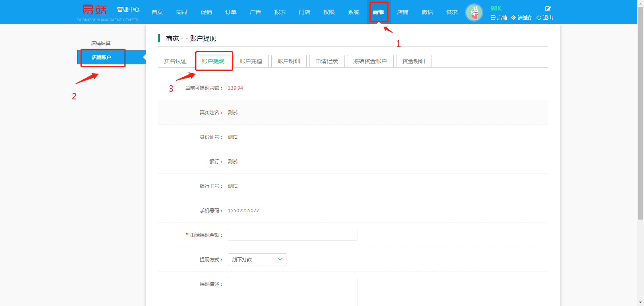The image size is (644, 306).
Task: Click the 退出 power icon
Action: (x=545, y=18)
